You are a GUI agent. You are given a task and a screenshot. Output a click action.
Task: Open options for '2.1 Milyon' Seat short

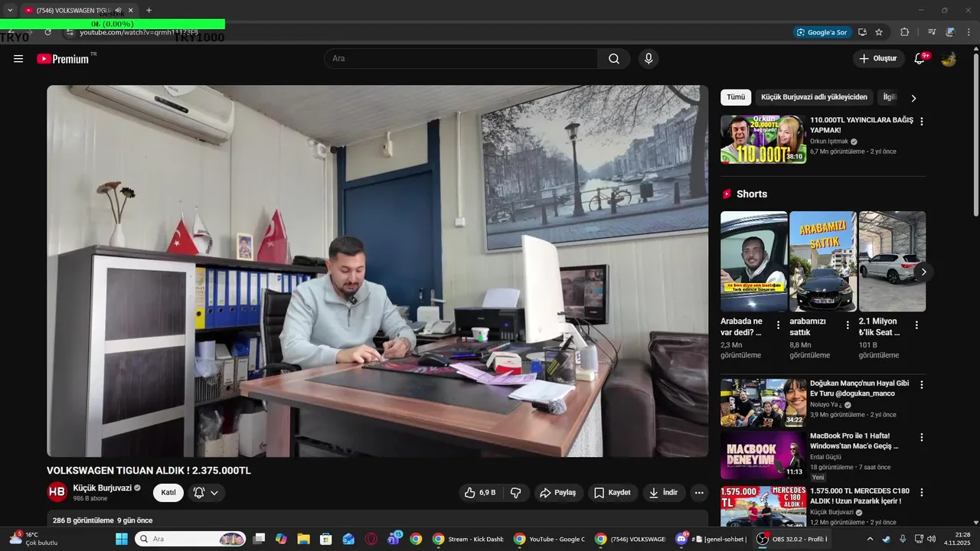[916, 325]
